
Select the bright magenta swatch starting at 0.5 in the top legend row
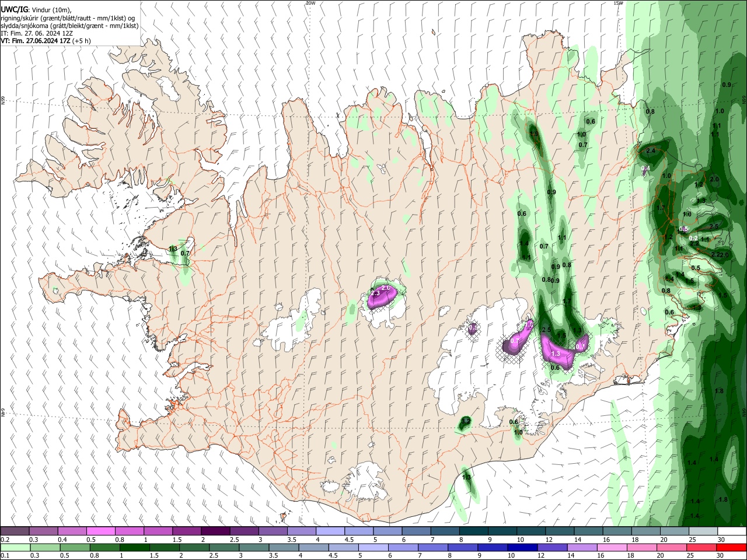pos(101,531)
